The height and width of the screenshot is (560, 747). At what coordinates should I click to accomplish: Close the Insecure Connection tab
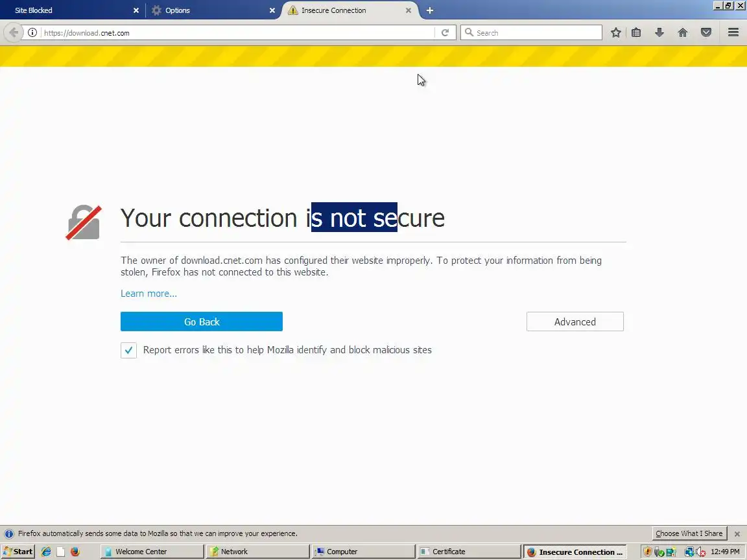click(409, 10)
